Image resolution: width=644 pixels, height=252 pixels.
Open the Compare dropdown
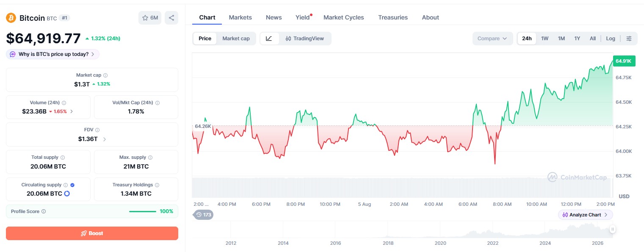click(492, 39)
